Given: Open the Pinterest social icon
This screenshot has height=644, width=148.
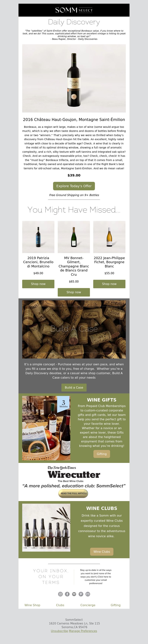Looking at the screenshot, I should click(81, 594).
